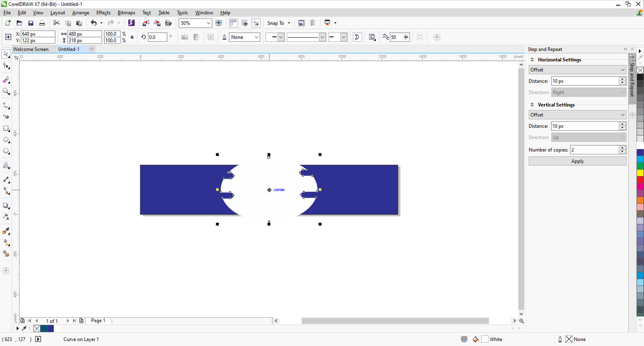Screen dimensions: 644x346
Task: Select the Shape tool
Action: click(x=6, y=66)
